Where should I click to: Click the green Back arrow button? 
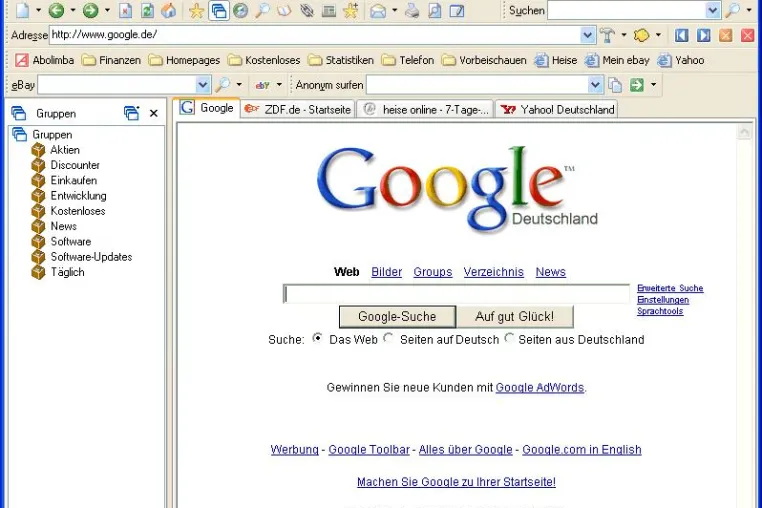[x=56, y=10]
